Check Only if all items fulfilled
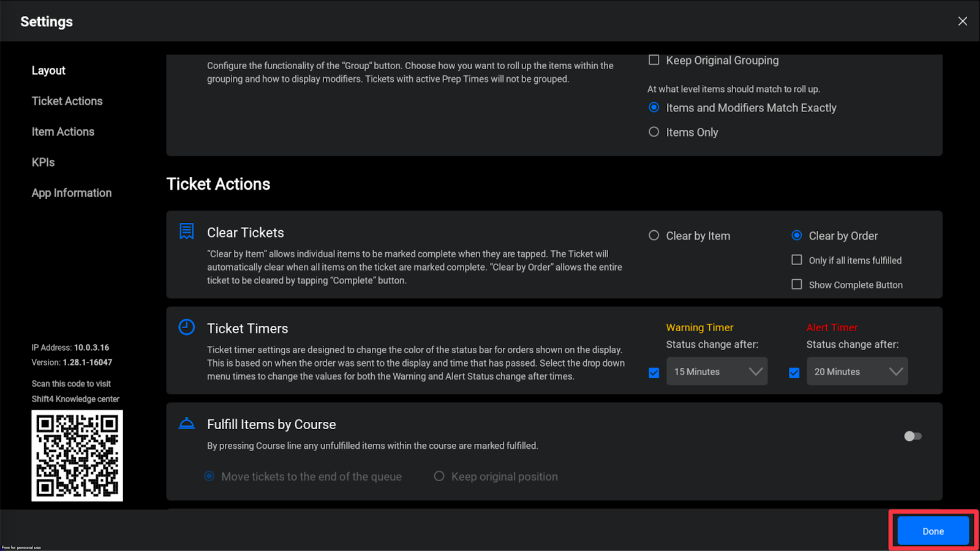 [x=797, y=260]
